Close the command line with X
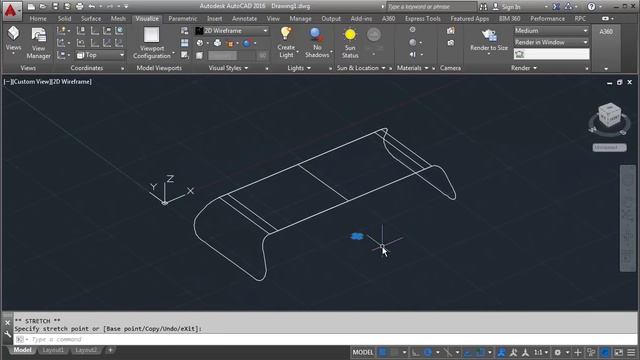 click(x=7, y=322)
